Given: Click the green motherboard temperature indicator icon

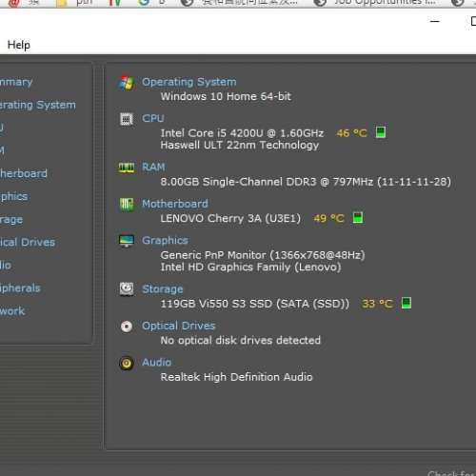Looking at the screenshot, I should coord(358,218).
